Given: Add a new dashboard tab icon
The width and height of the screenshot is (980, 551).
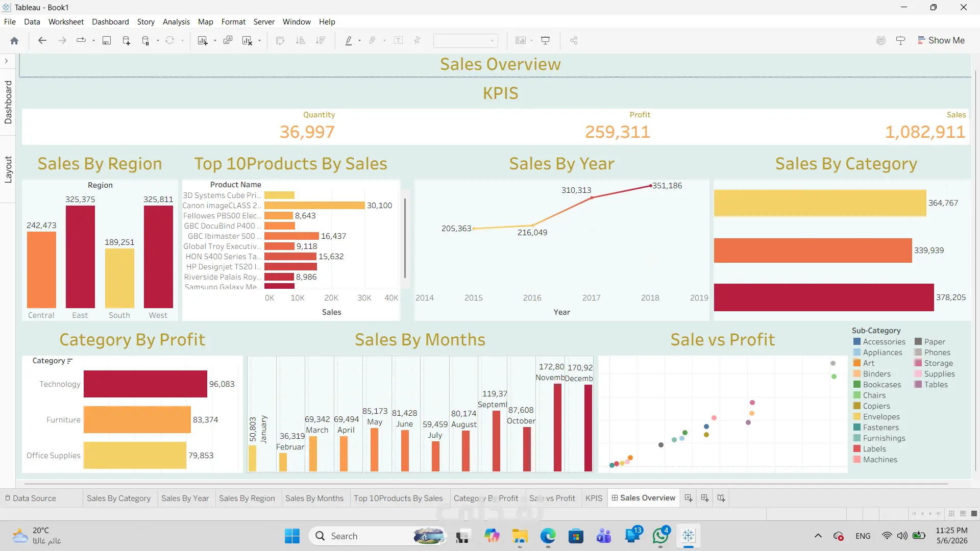Looking at the screenshot, I should click(x=705, y=498).
